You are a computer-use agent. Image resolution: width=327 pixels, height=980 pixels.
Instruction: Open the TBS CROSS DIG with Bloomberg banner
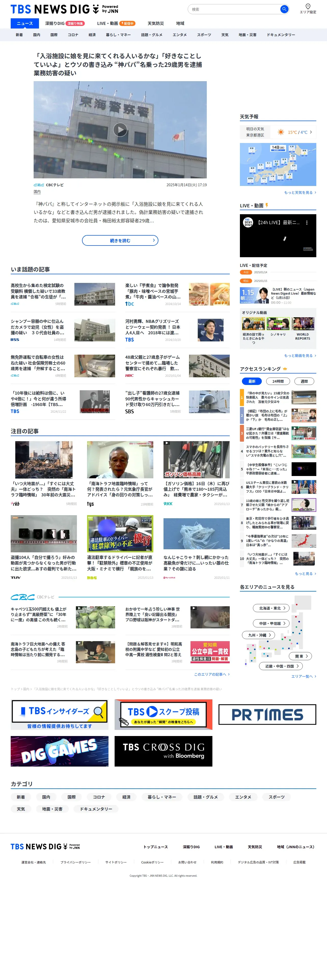[163, 751]
